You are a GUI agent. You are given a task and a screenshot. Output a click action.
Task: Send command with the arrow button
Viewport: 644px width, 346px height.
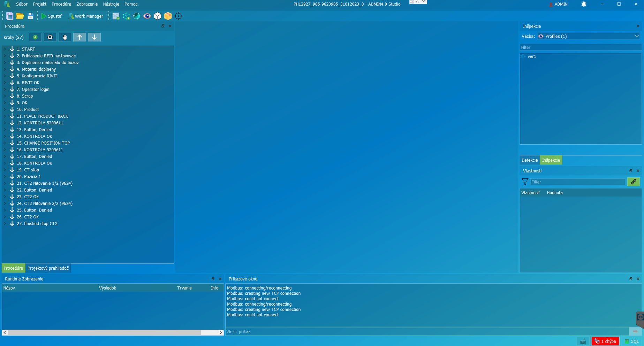point(635,331)
